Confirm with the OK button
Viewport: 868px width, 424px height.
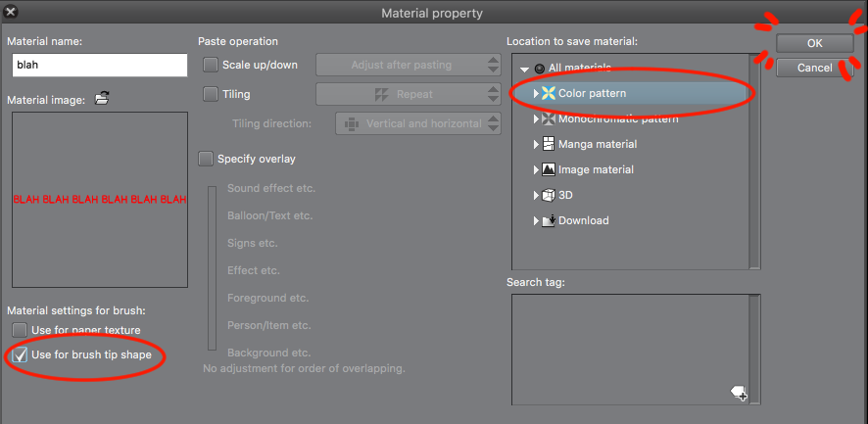814,43
